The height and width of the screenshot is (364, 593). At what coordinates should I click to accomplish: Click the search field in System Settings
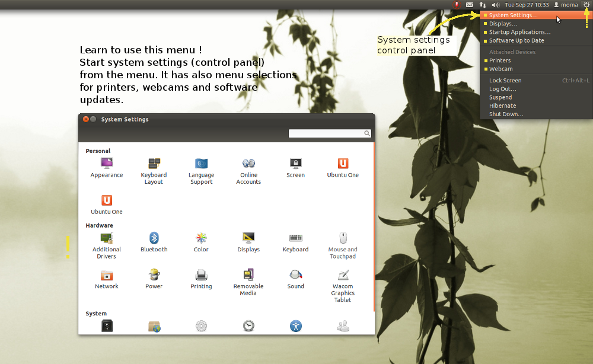point(329,133)
